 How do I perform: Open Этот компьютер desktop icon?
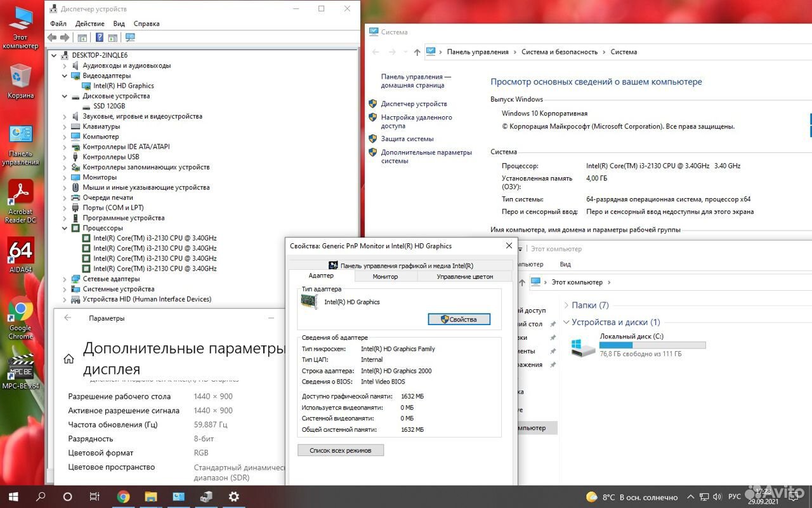pyautogui.click(x=20, y=29)
